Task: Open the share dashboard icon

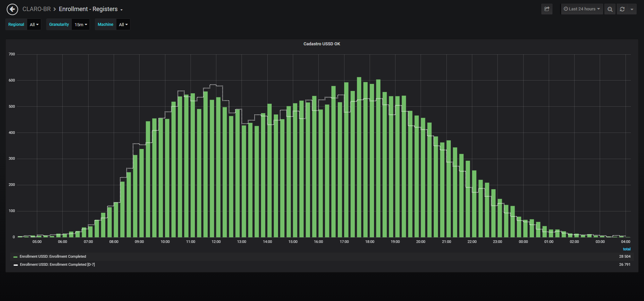Action: click(x=547, y=9)
